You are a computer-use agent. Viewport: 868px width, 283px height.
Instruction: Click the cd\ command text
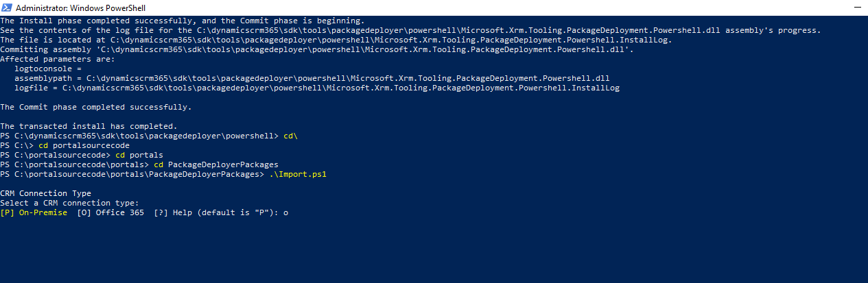[290, 136]
